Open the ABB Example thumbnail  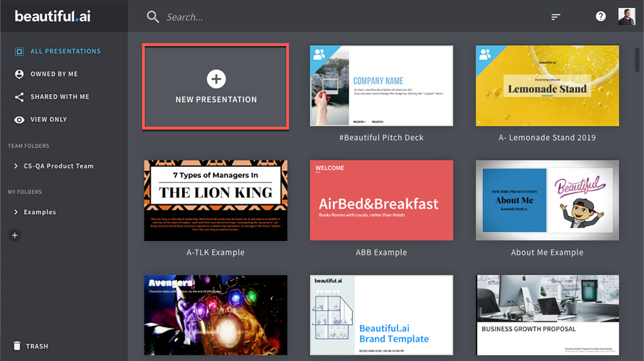click(x=381, y=200)
